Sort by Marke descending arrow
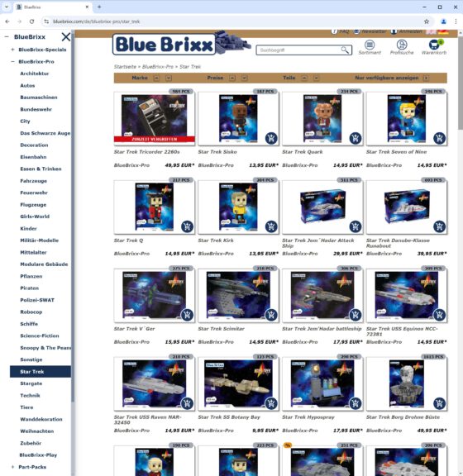 pyautogui.click(x=169, y=78)
